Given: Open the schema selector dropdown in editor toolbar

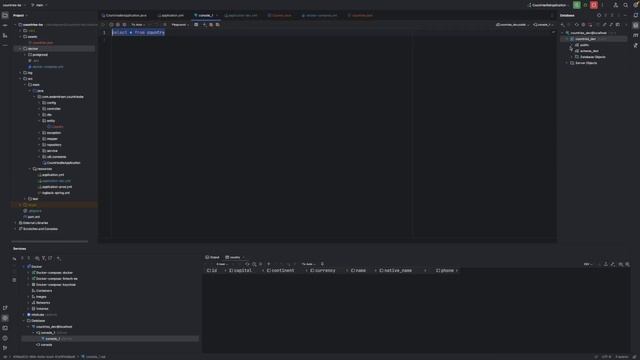Looking at the screenshot, I should [513, 24].
